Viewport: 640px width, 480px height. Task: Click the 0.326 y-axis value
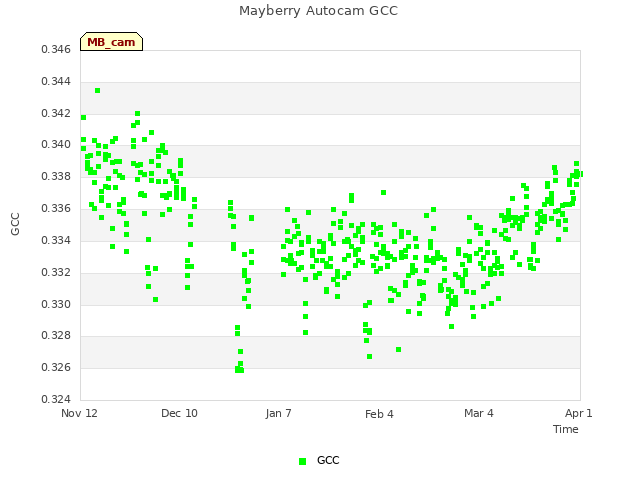coord(56,367)
